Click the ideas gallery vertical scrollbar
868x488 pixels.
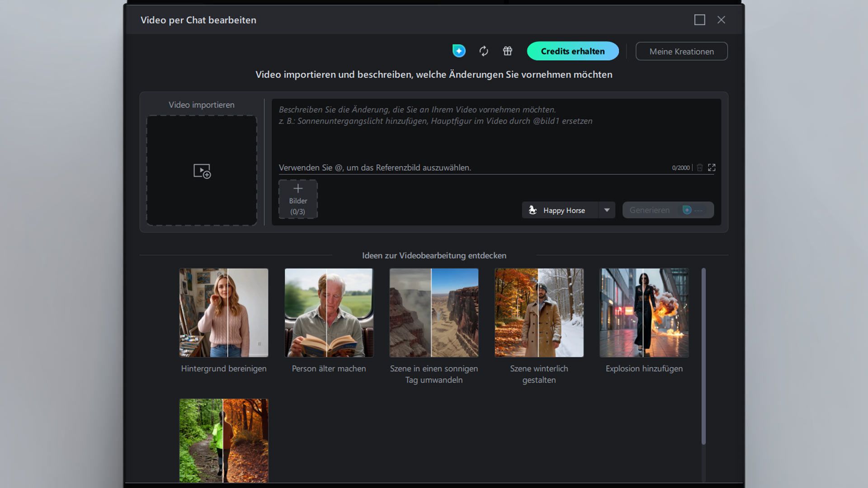click(703, 357)
